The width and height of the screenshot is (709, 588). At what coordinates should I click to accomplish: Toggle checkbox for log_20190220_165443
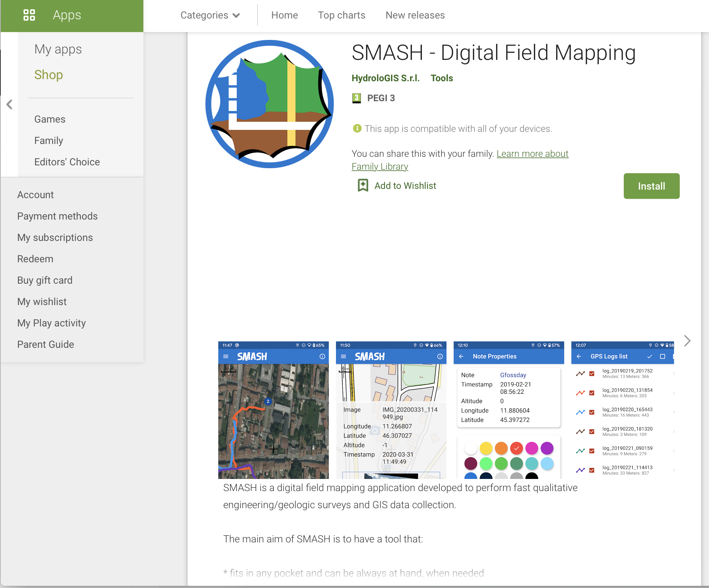(592, 412)
